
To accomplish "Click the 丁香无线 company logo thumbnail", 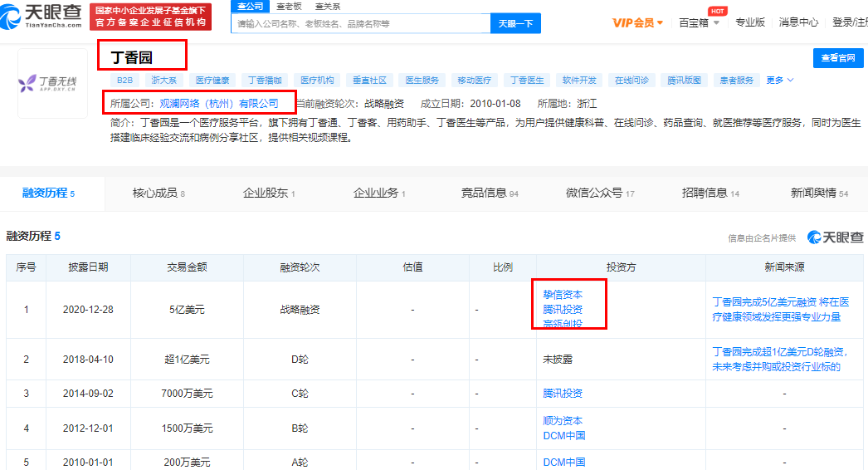I will click(52, 83).
